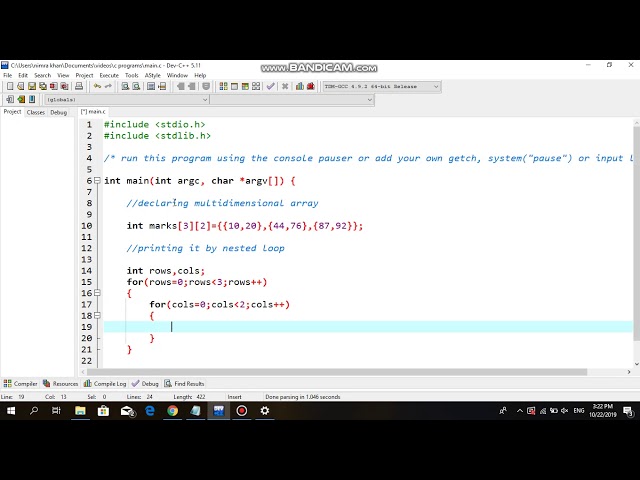640x480 pixels.
Task: Click the editor vertical scrollbar
Action: coord(636,233)
